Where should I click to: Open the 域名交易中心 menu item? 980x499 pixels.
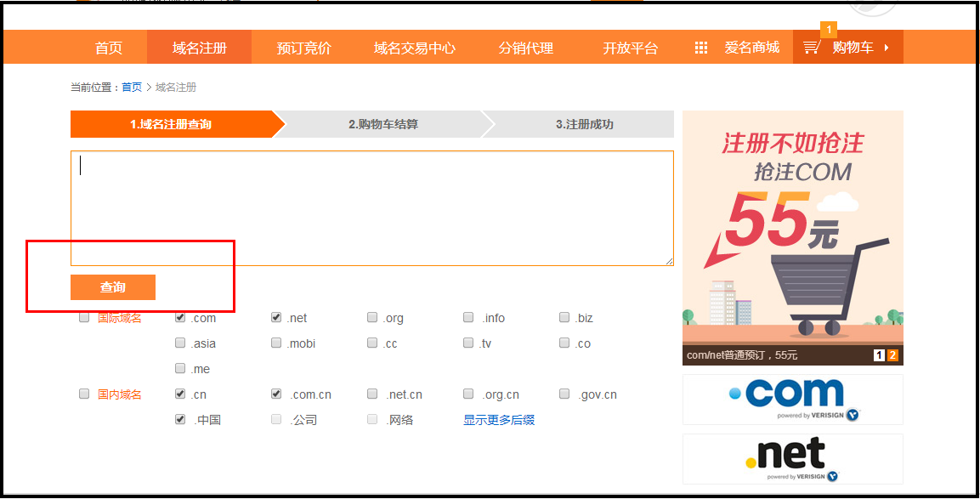(x=414, y=48)
